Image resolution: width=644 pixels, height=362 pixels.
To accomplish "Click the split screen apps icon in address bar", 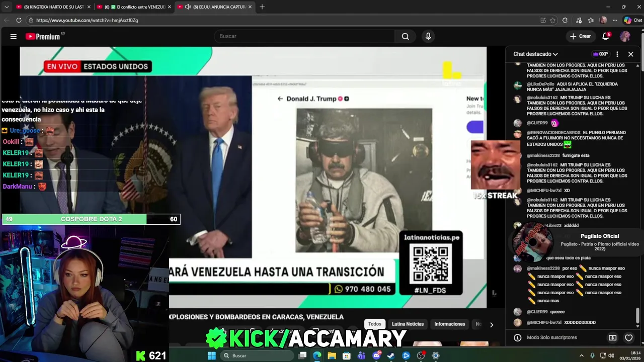I will tap(543, 20).
